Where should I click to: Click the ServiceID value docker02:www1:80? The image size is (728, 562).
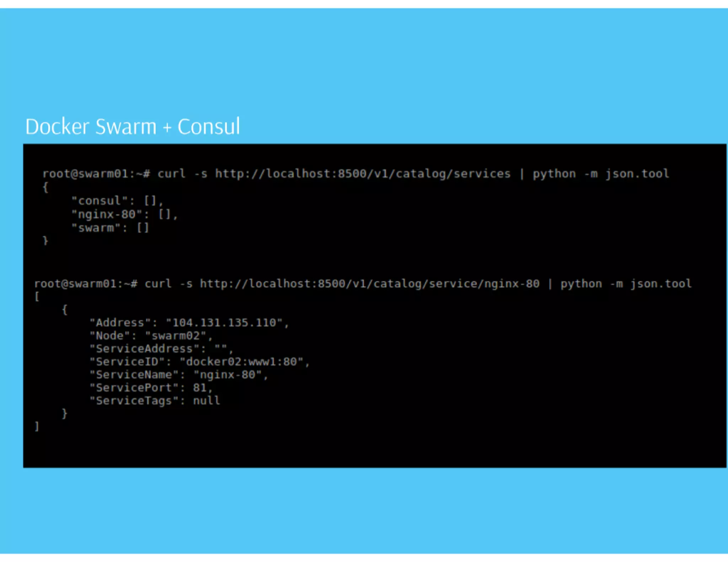[x=241, y=362]
